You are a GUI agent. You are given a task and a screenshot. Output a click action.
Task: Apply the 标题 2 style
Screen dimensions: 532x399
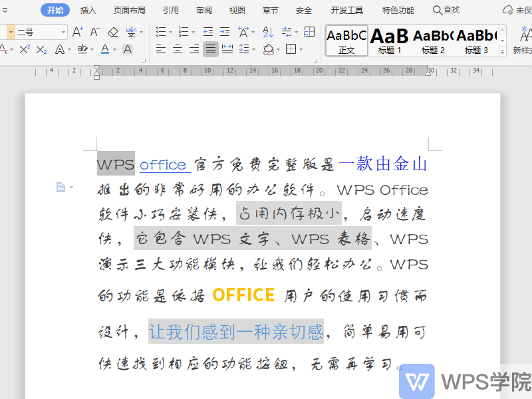433,41
